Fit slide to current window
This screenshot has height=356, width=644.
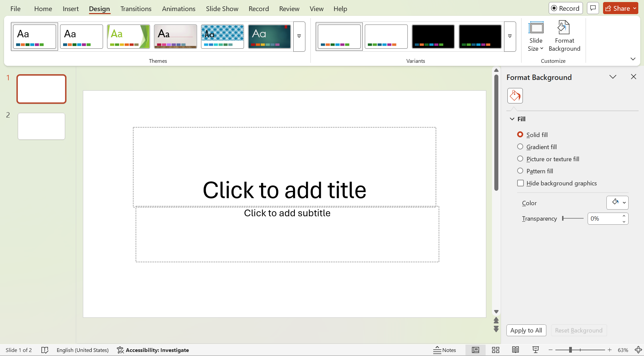tap(638, 350)
